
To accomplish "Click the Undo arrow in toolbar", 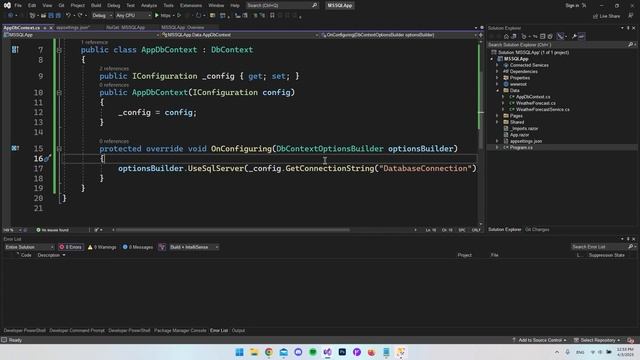I will pos(68,16).
